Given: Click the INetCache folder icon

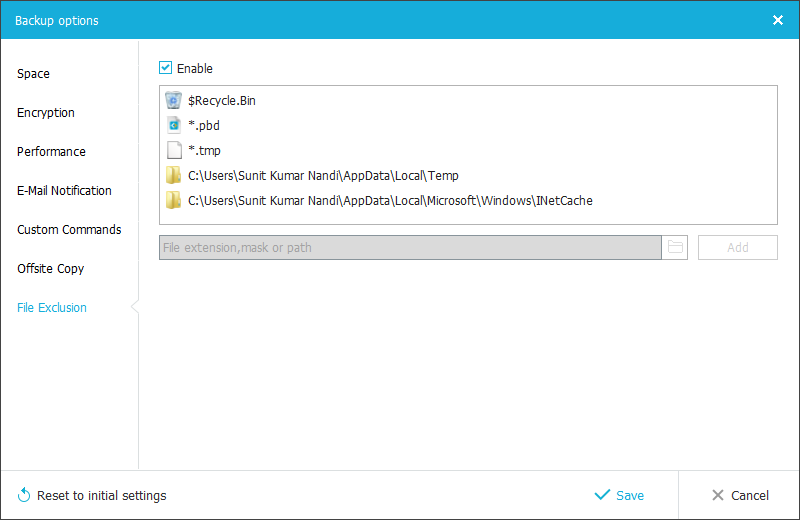Looking at the screenshot, I should (174, 200).
